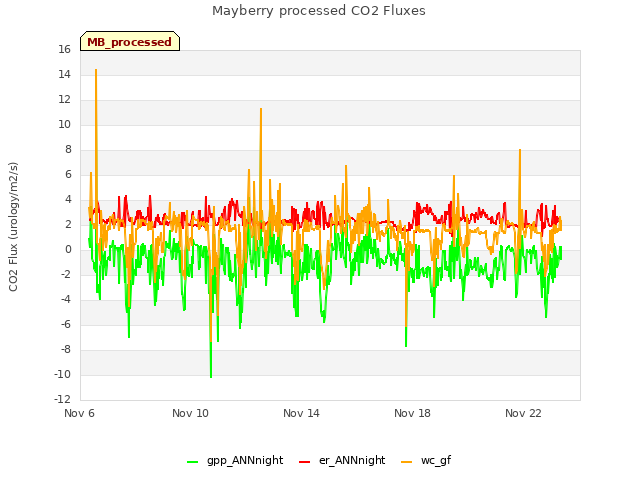Click the chart title Mayberry processed CO2 Fluxes

pyautogui.click(x=319, y=11)
